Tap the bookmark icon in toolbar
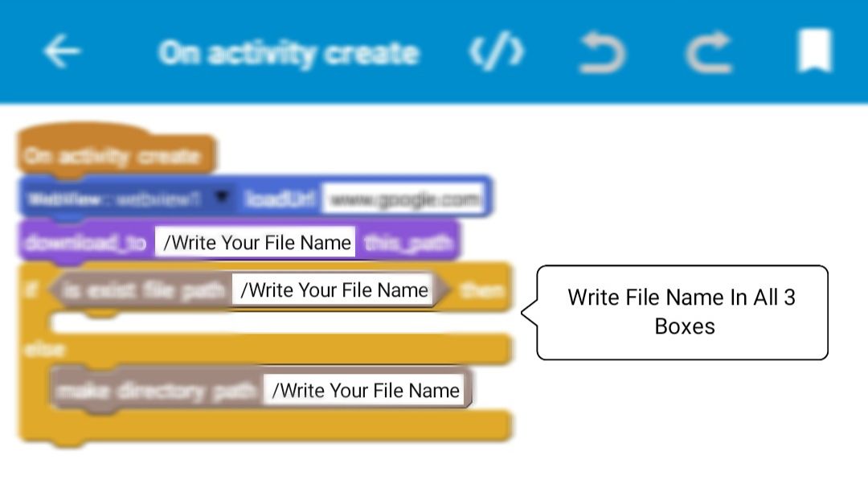The image size is (868, 480). click(814, 51)
